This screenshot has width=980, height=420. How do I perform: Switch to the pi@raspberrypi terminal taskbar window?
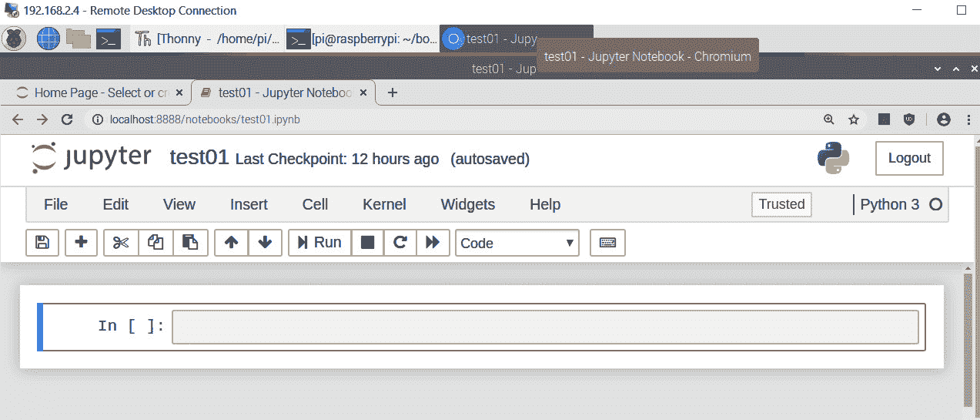coord(362,39)
